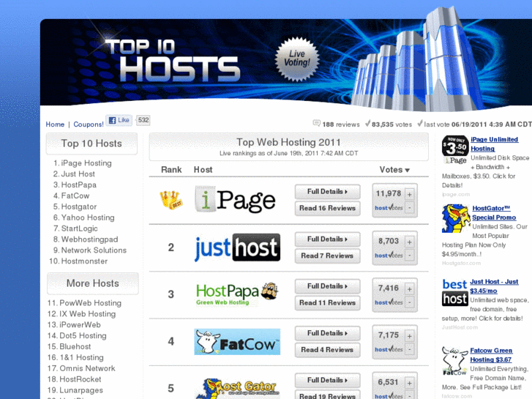Select Network Solutions in sidebar list
The width and height of the screenshot is (532, 399).
94,250
